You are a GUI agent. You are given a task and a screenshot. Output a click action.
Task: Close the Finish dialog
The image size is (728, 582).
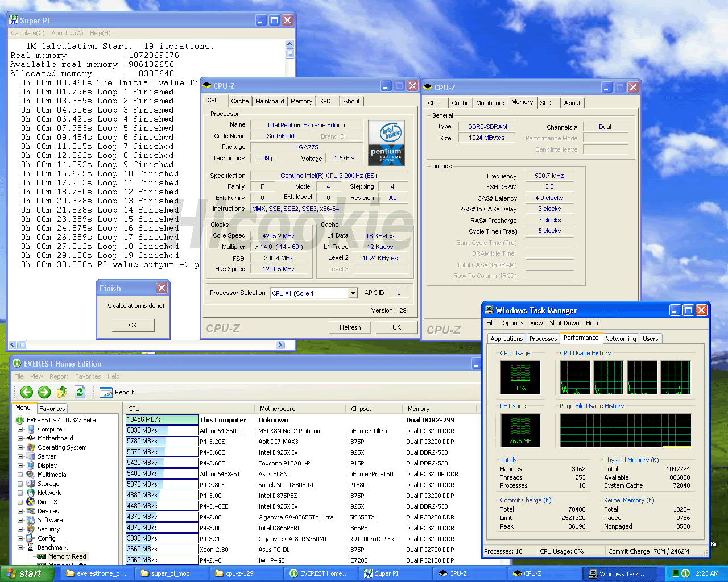click(x=162, y=288)
